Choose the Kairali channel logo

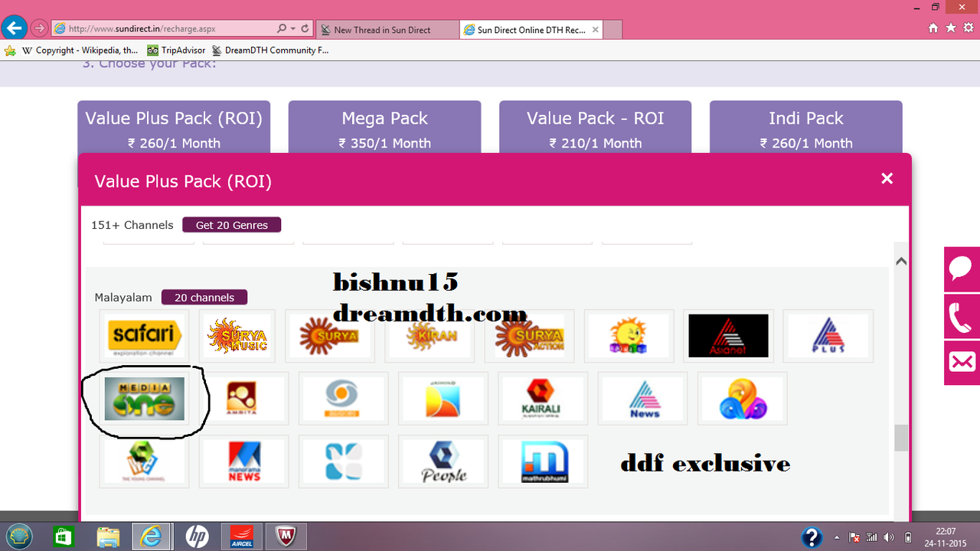(543, 399)
